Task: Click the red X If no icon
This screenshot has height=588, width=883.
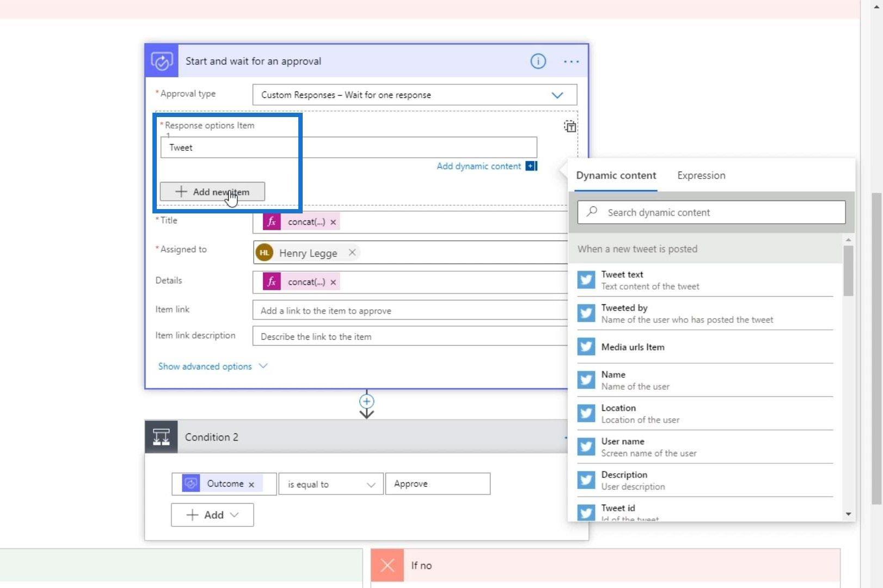Action: pyautogui.click(x=387, y=565)
